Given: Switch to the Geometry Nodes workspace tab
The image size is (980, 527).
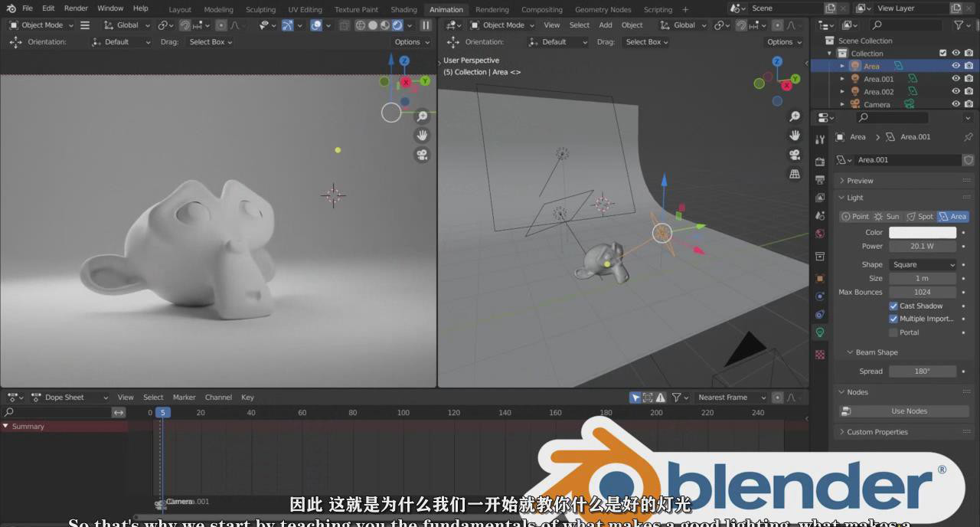Looking at the screenshot, I should (x=603, y=10).
